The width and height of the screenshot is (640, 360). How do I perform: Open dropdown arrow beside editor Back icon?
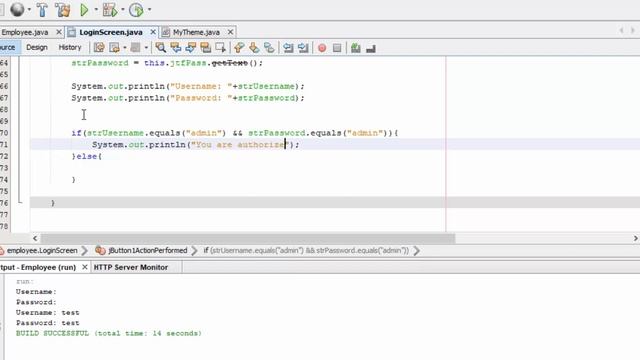124,48
